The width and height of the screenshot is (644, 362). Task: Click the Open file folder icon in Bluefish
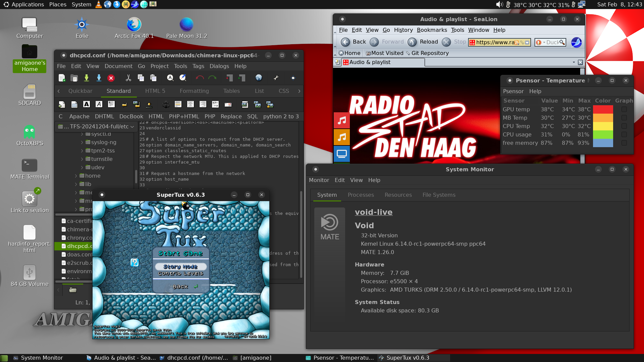click(74, 78)
